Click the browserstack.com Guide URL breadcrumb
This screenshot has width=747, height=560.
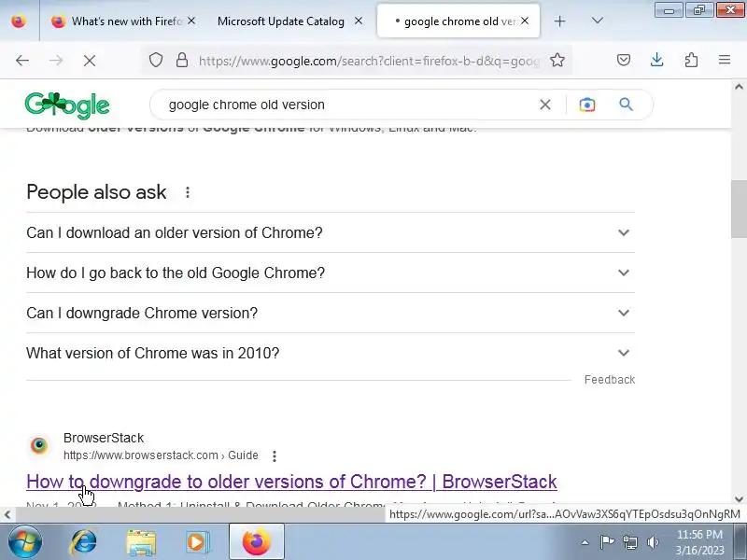(x=161, y=455)
